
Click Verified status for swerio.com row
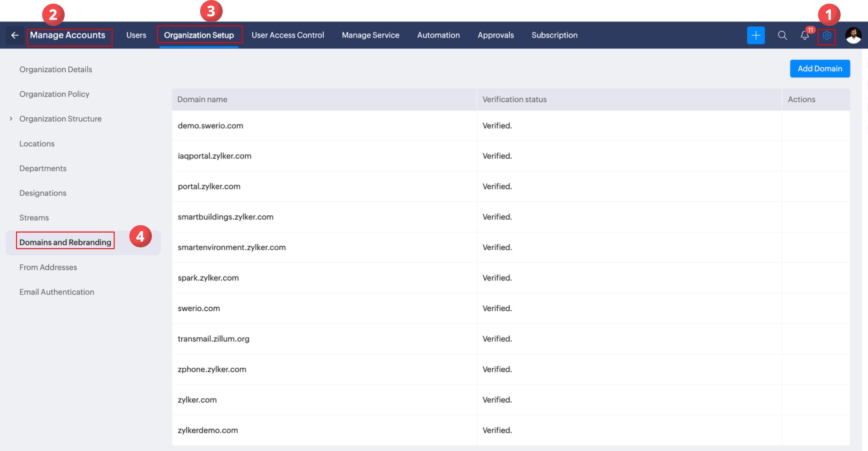[x=497, y=309]
